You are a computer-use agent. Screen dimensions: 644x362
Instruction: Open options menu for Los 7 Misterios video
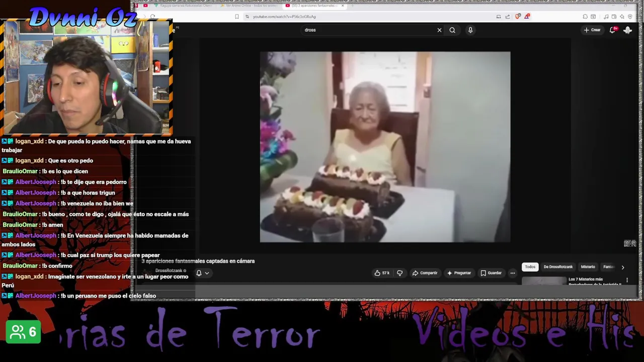(x=627, y=280)
